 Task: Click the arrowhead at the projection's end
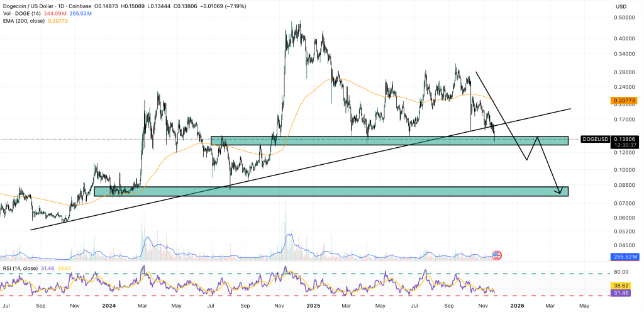coord(560,192)
